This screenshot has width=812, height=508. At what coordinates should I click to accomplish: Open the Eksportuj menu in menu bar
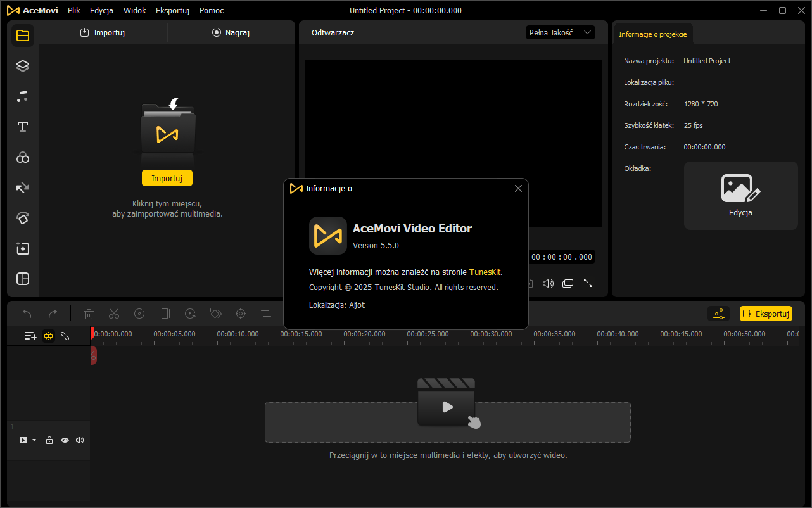[x=173, y=10]
